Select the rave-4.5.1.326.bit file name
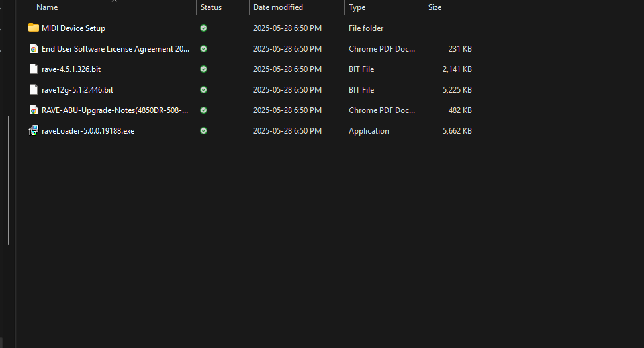 click(71, 69)
